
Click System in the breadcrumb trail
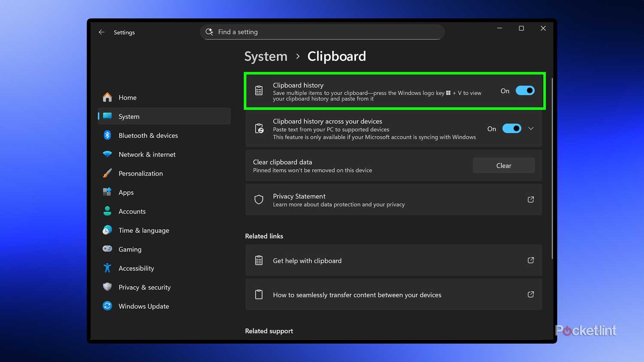[x=265, y=56]
